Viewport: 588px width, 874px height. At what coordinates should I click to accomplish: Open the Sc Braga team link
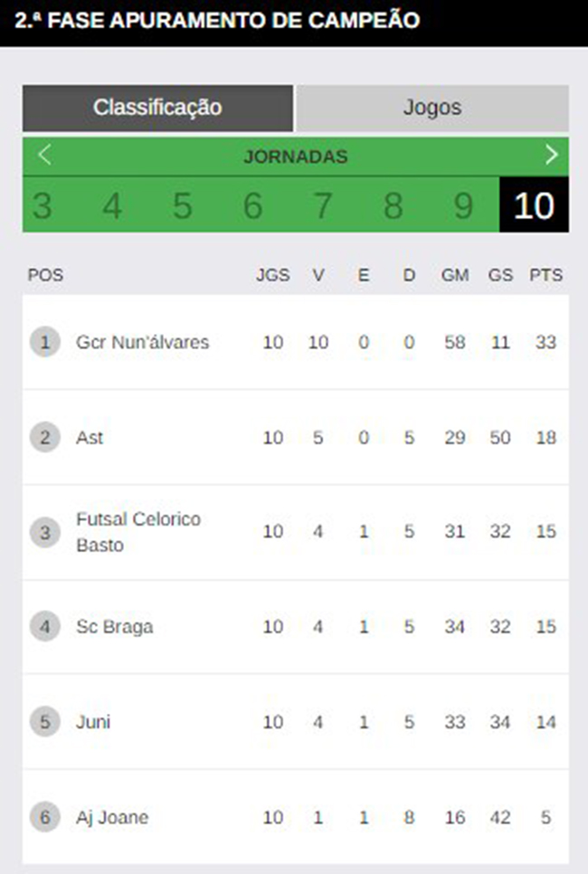pyautogui.click(x=114, y=626)
